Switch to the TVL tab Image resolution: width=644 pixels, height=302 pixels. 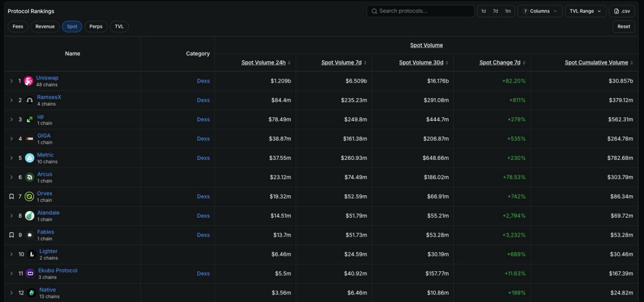coord(119,26)
